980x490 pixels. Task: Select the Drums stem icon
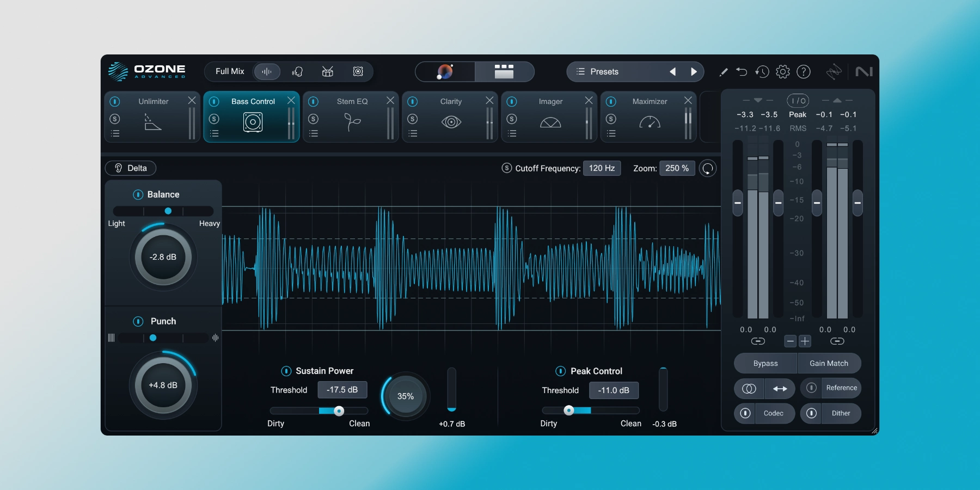pyautogui.click(x=327, y=71)
